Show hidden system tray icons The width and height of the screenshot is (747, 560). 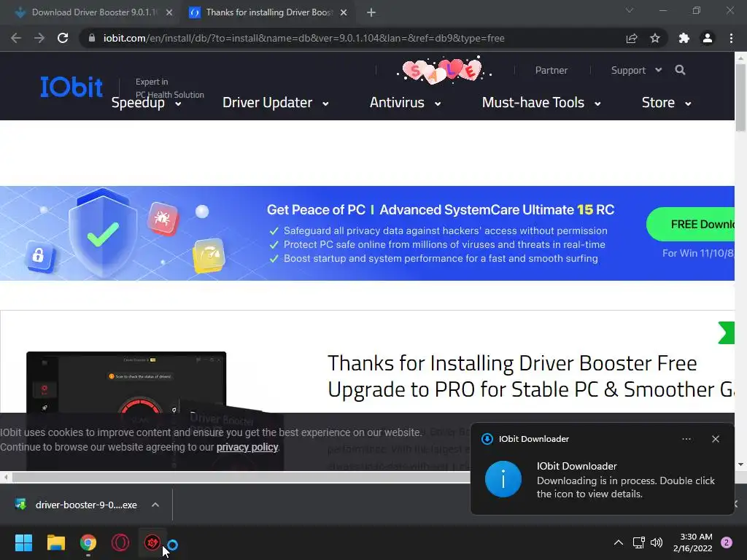click(619, 542)
